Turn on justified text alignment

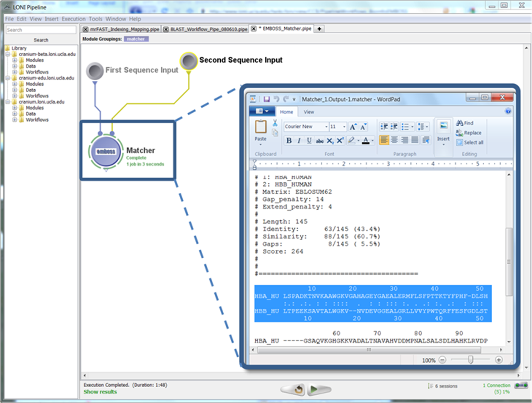415,141
